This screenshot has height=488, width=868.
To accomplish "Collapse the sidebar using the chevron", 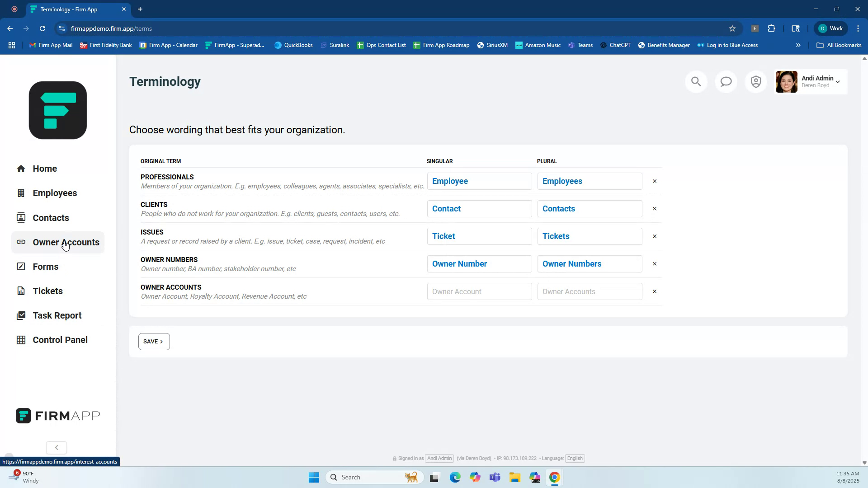I will coord(56,447).
